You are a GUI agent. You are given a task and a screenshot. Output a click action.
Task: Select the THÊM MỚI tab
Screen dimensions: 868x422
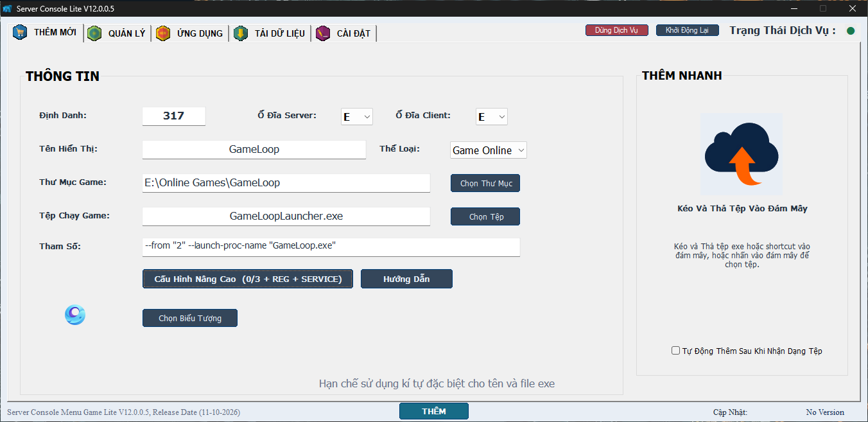tap(46, 32)
